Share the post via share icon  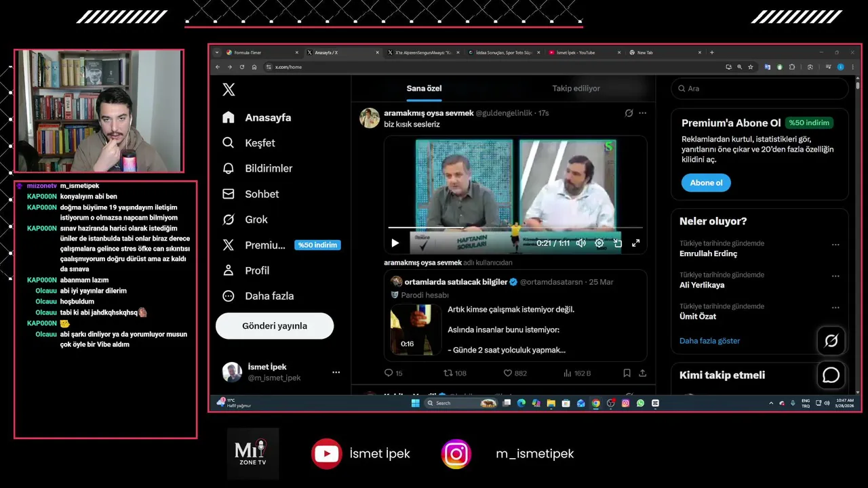(642, 373)
